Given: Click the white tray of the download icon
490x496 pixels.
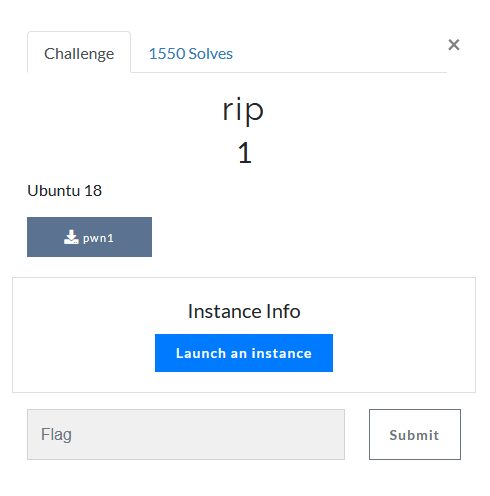Looking at the screenshot, I should click(71, 242).
